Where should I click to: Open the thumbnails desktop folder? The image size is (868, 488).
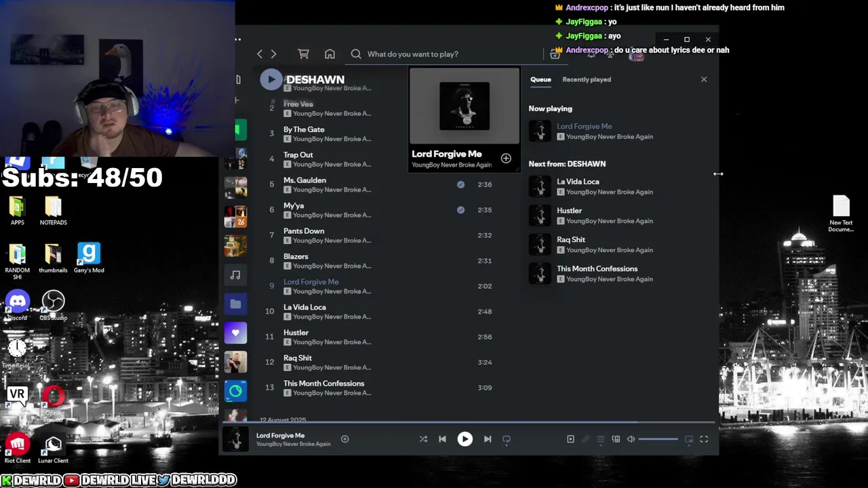pos(53,258)
